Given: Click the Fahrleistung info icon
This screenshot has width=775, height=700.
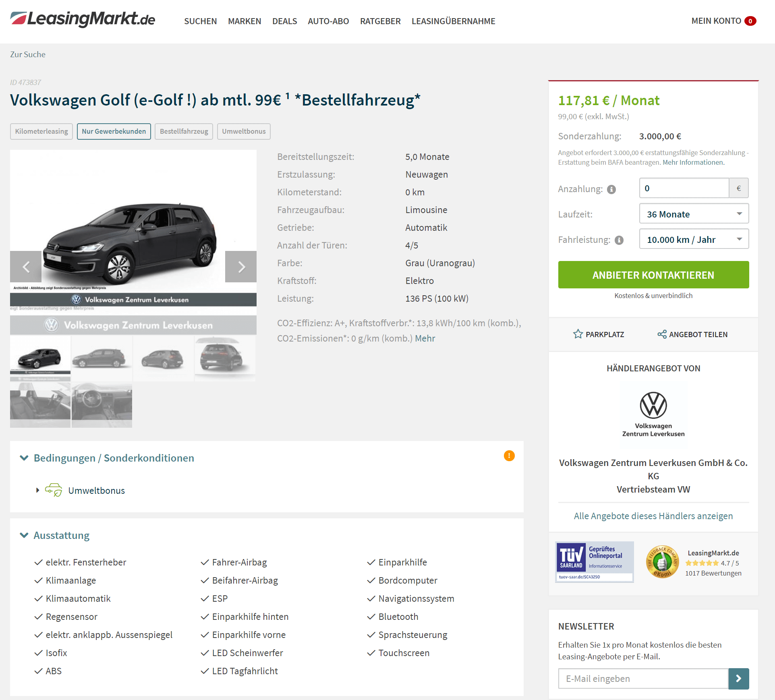Looking at the screenshot, I should tap(619, 240).
